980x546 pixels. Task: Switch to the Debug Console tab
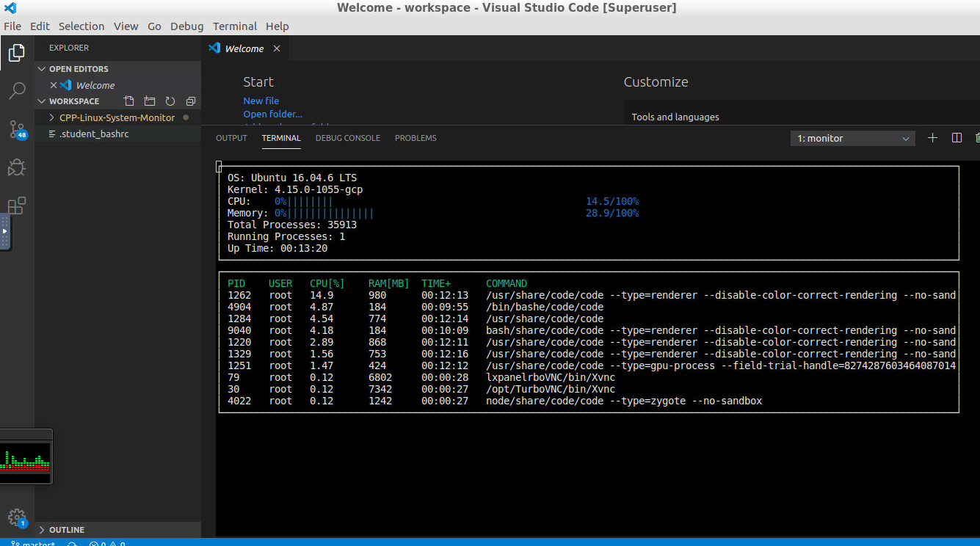tap(348, 138)
